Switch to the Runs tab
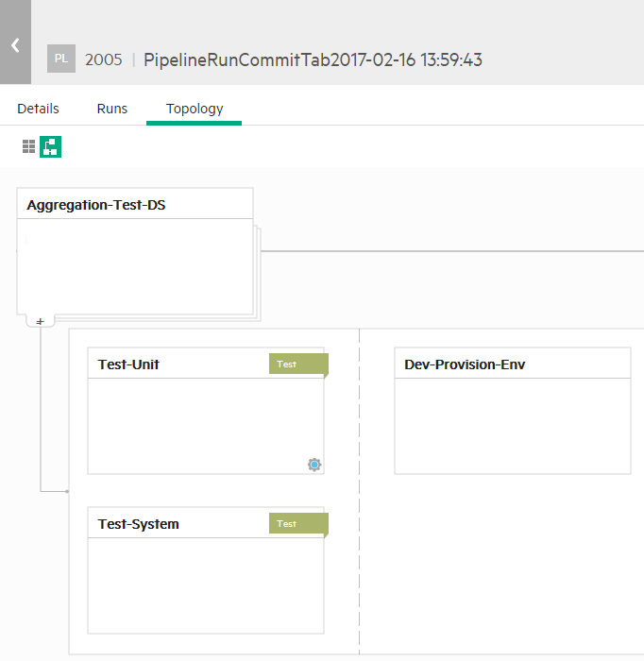The image size is (644, 661). tap(112, 109)
